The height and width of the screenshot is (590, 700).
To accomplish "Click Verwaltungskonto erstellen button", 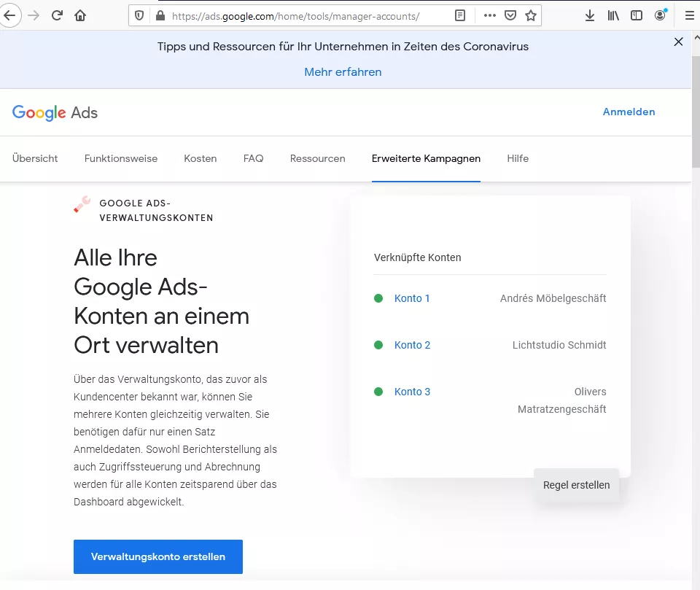I will click(158, 556).
